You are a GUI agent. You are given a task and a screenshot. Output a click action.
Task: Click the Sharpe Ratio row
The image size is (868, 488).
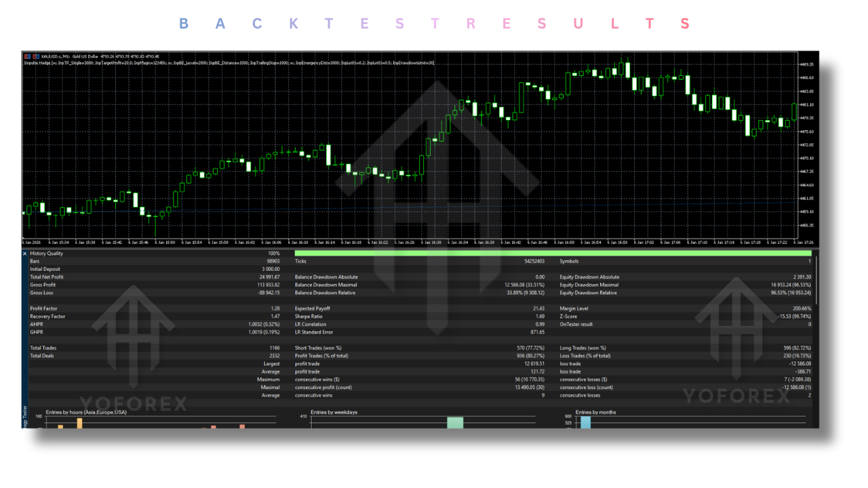coord(420,317)
